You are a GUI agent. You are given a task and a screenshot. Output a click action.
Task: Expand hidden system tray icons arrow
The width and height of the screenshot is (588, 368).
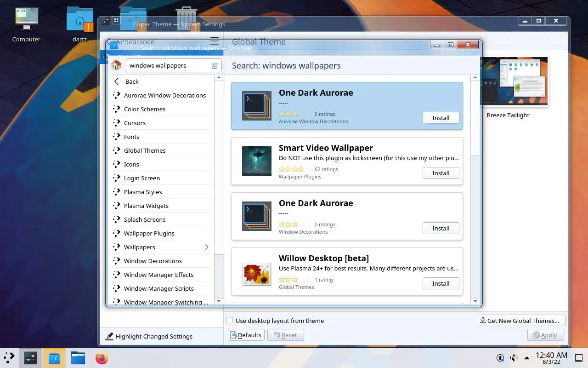click(x=527, y=358)
